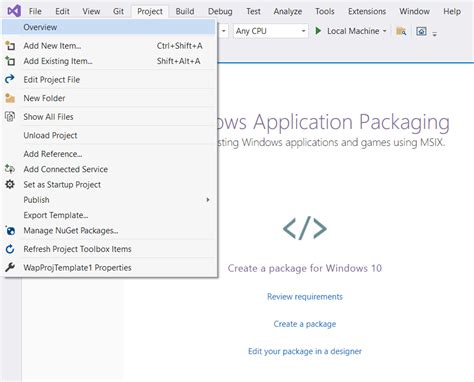Click the Show All Files icon
Image resolution: width=474 pixels, height=382 pixels.
10,117
